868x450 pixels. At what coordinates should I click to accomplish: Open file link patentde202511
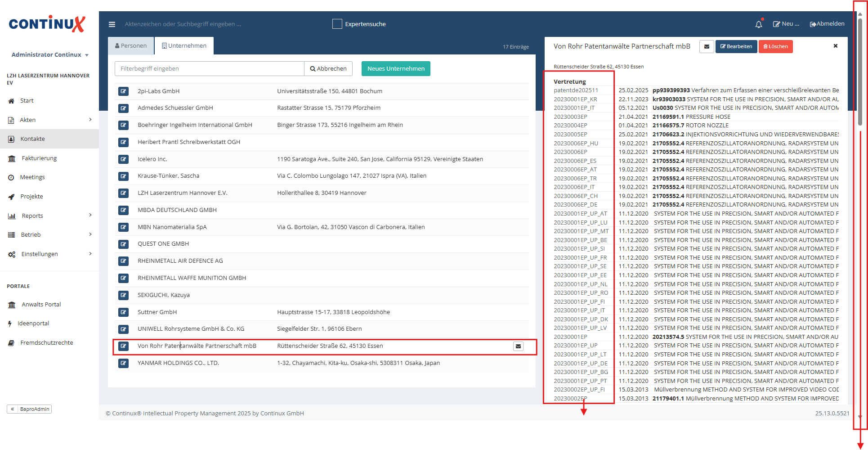click(576, 90)
